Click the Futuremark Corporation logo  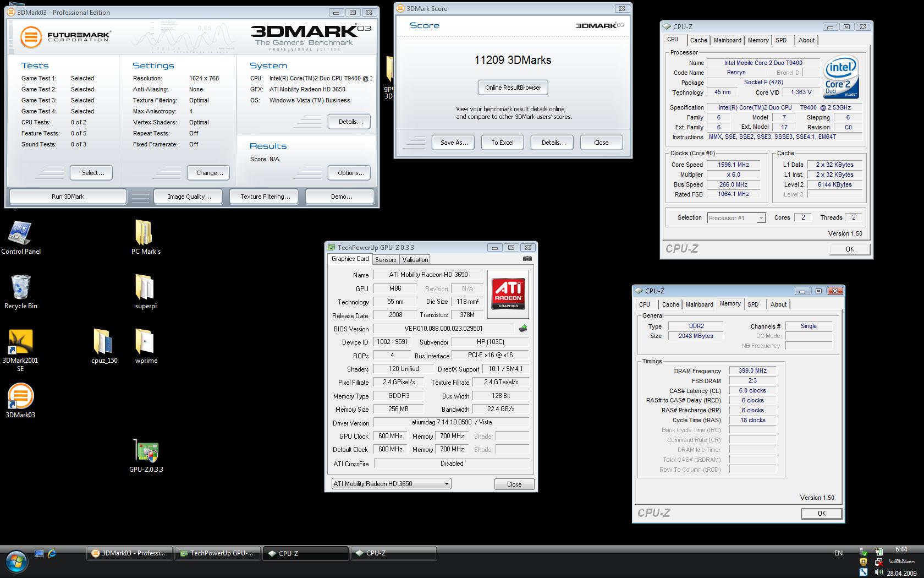click(65, 37)
